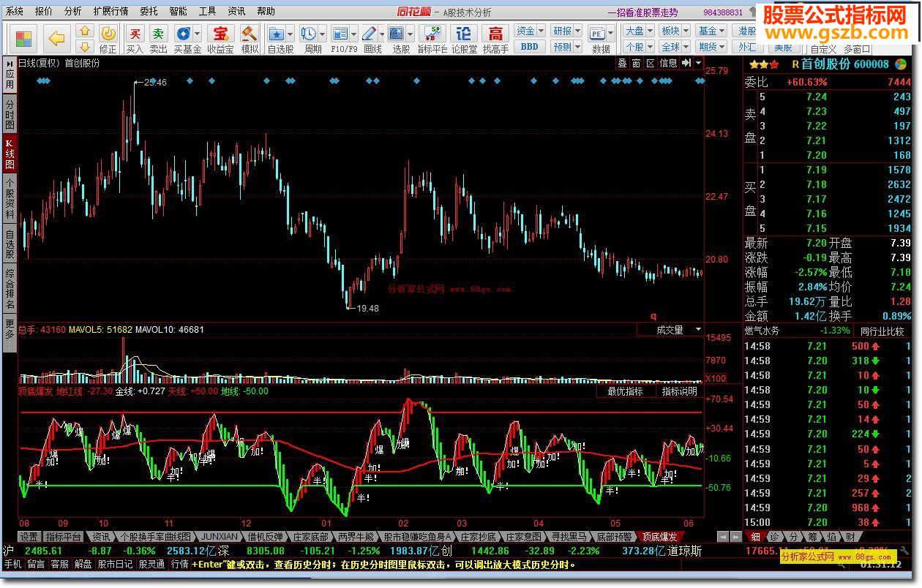This screenshot has height=588, width=922.
Task: Select the 画线 pencil drawing tool
Action: pos(369,34)
